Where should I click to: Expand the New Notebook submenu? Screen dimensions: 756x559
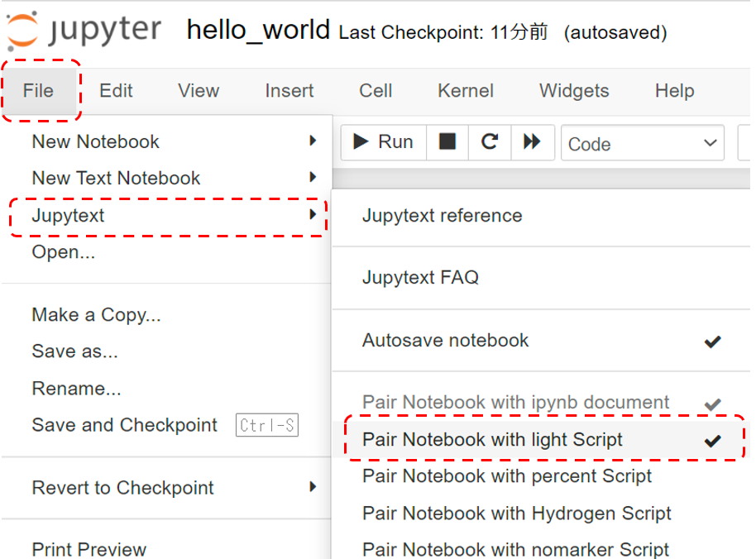pos(166,141)
